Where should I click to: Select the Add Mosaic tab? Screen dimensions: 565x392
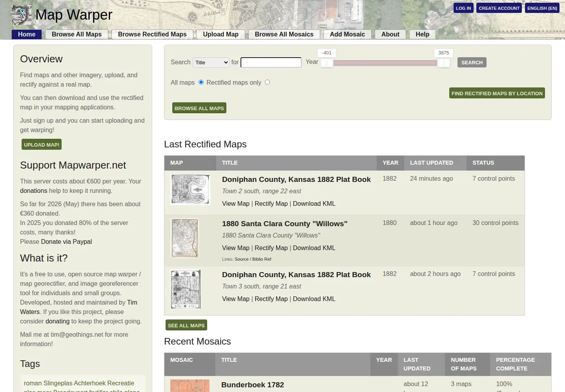point(347,34)
